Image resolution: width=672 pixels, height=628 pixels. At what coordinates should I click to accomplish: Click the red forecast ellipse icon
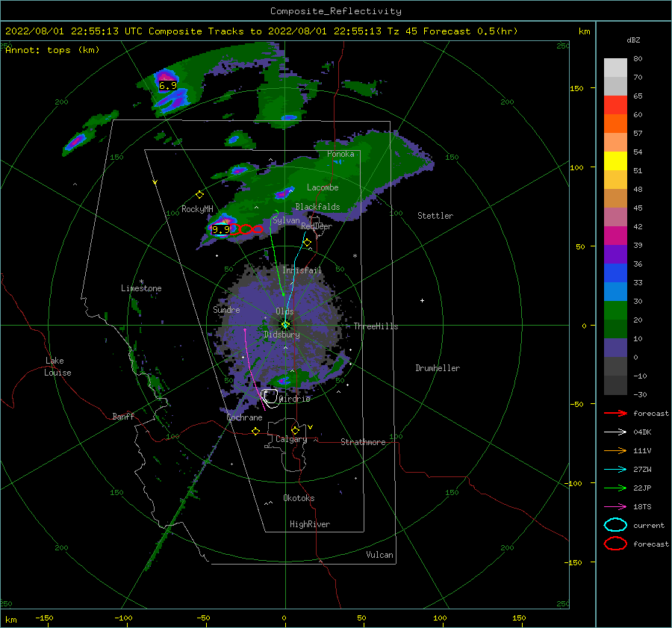[x=615, y=544]
